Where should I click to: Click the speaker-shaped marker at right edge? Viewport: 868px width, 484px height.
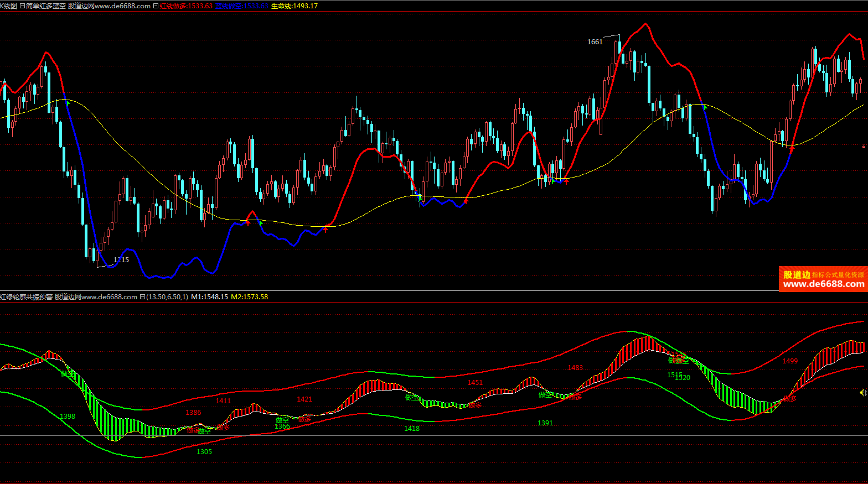click(863, 393)
